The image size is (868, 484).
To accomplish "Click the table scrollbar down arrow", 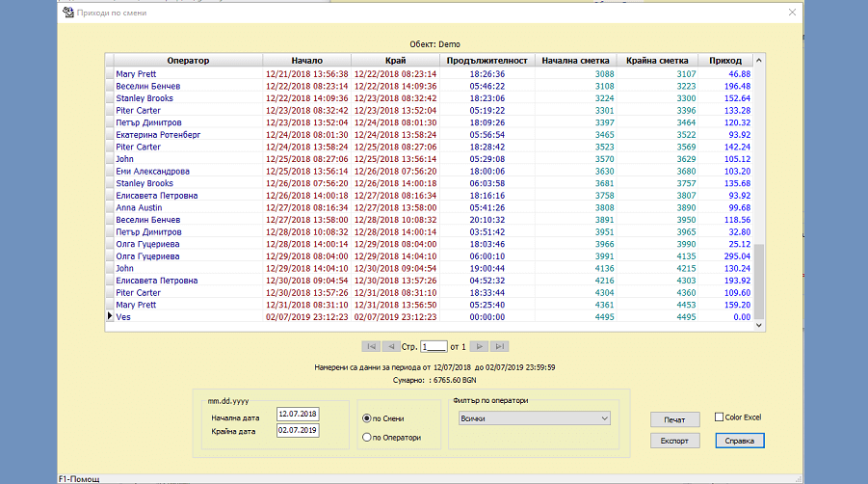I will click(x=759, y=325).
